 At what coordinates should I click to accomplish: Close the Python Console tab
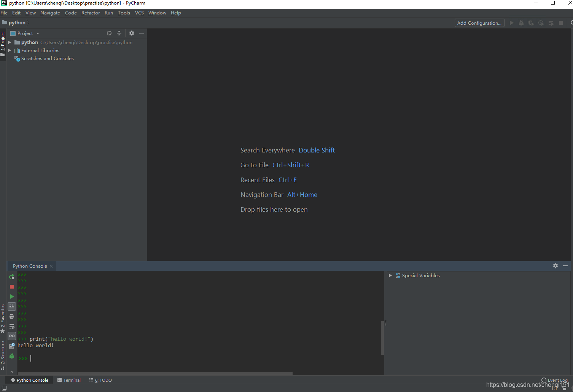click(x=51, y=266)
